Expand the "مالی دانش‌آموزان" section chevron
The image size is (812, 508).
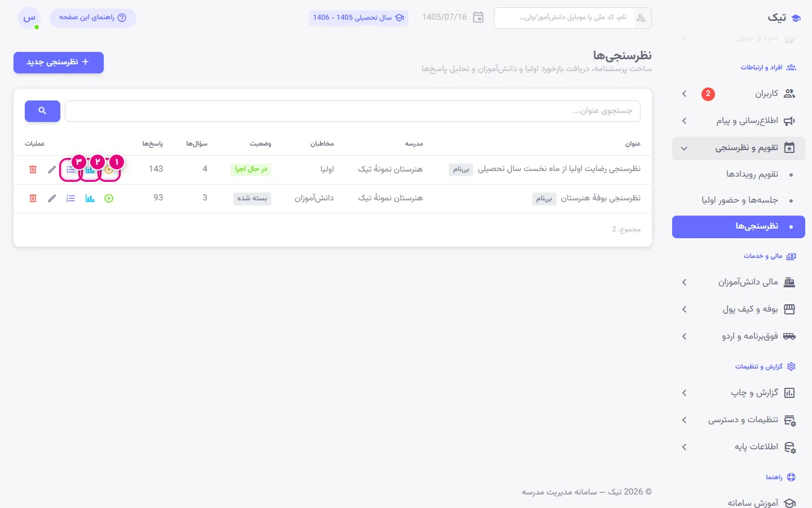pos(685,282)
